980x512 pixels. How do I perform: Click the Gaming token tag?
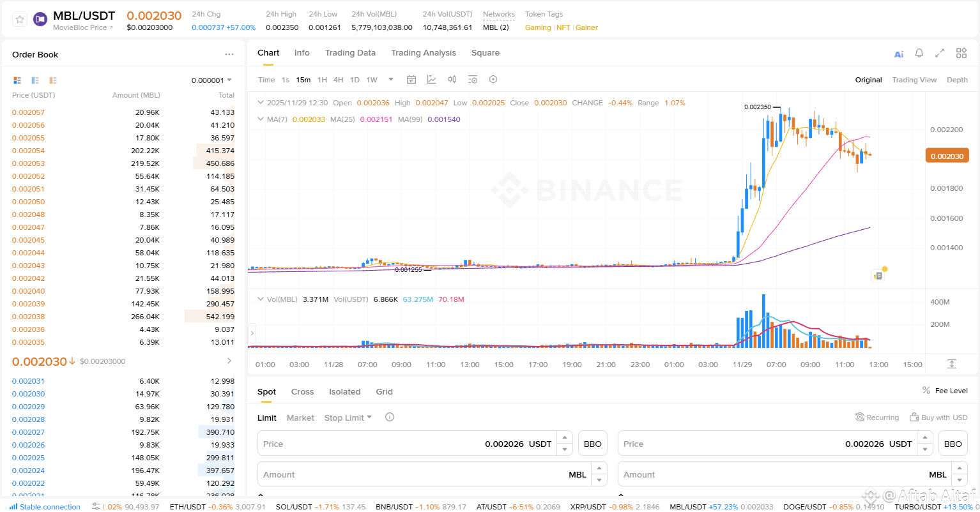538,27
